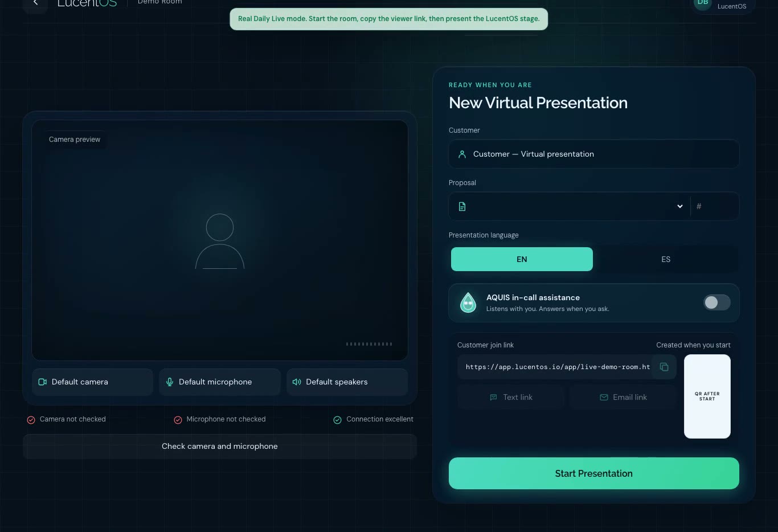Click the camera icon beside Default camera
Image resolution: width=778 pixels, height=532 pixels.
43,382
